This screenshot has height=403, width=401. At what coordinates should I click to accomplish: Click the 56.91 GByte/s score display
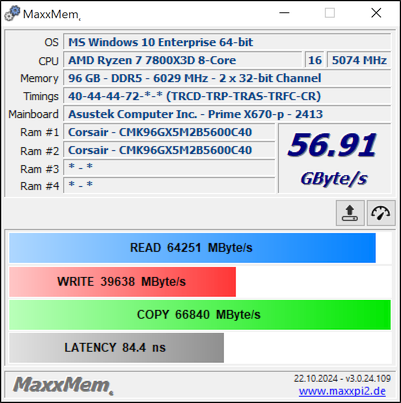(x=334, y=158)
